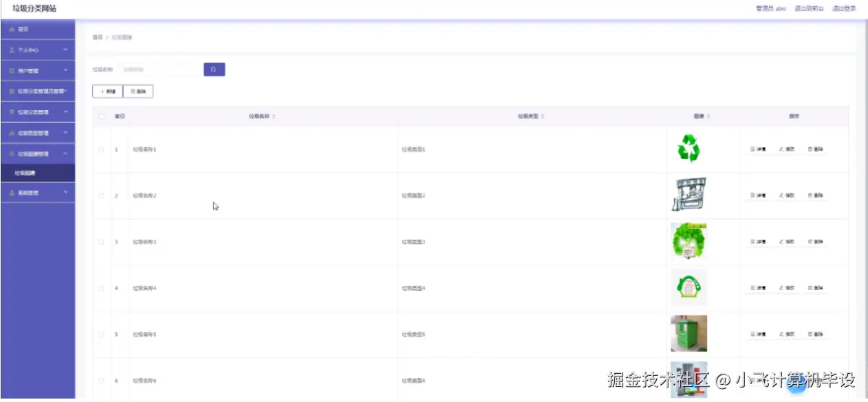Image resolution: width=868 pixels, height=402 pixels.
Task: Check the box for row 垃圾名称4
Action: click(x=102, y=288)
